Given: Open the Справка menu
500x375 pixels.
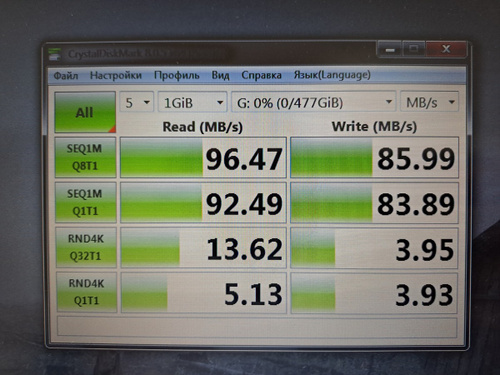Looking at the screenshot, I should click(261, 75).
